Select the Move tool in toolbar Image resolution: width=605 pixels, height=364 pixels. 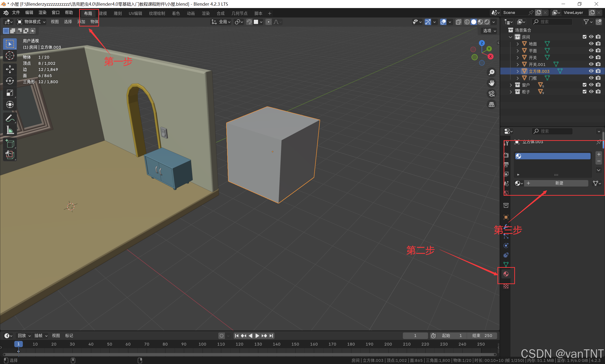tap(10, 69)
